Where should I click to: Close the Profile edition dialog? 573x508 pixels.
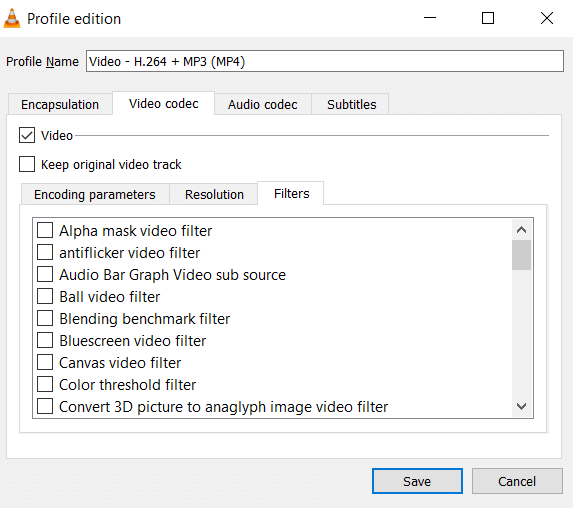[547, 18]
